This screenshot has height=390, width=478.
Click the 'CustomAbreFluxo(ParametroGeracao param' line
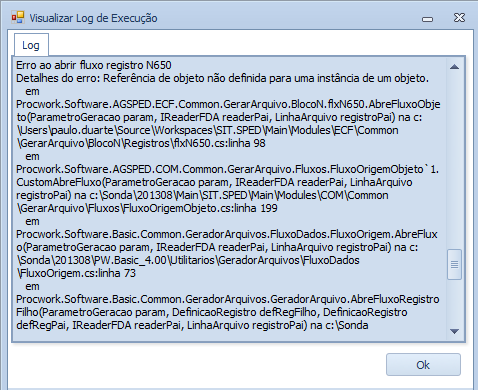[x=214, y=182]
